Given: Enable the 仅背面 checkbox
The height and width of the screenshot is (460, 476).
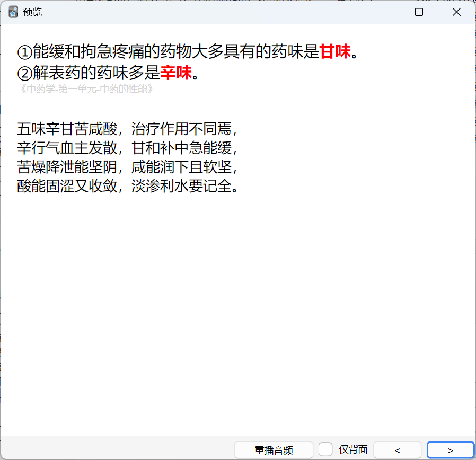Looking at the screenshot, I should point(325,449).
